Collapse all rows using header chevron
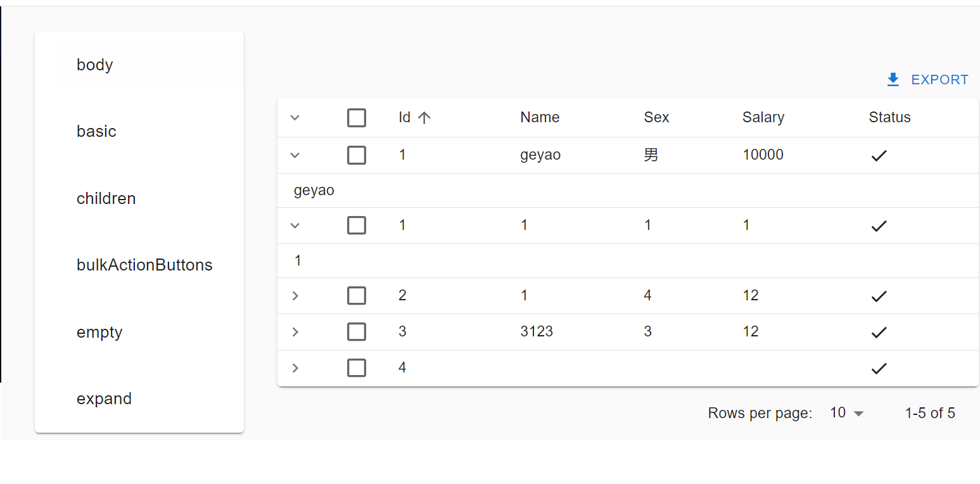Viewport: 980px width, 484px height. [x=295, y=118]
